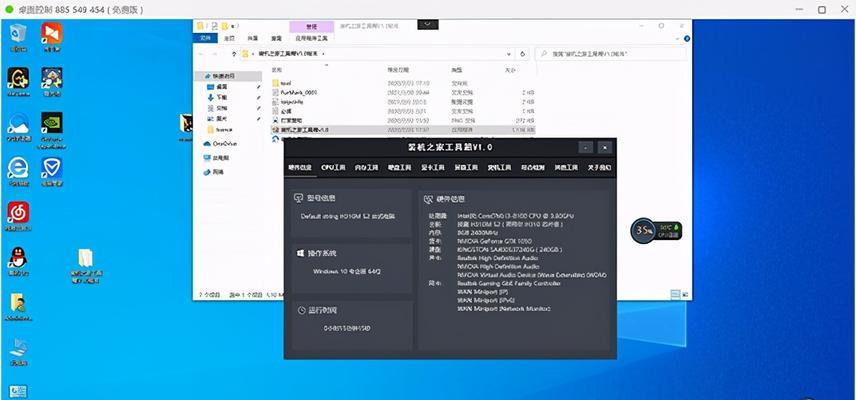The image size is (856, 400).
Task: Maximize the remote desktop control window
Action: [822, 9]
